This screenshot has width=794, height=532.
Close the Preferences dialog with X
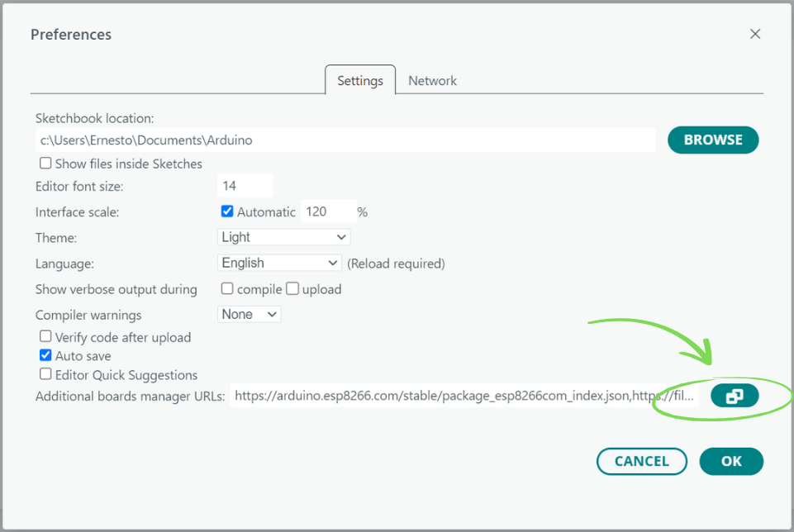click(x=754, y=34)
